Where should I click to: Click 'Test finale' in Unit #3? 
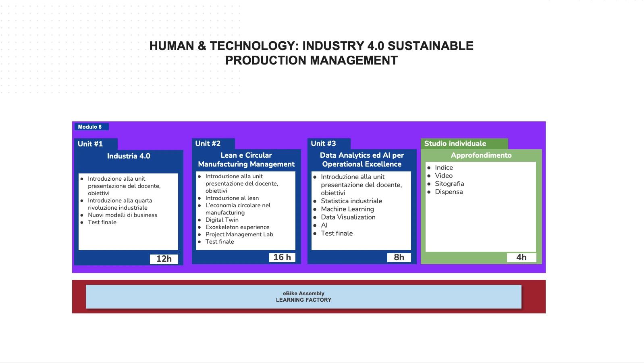pos(337,233)
